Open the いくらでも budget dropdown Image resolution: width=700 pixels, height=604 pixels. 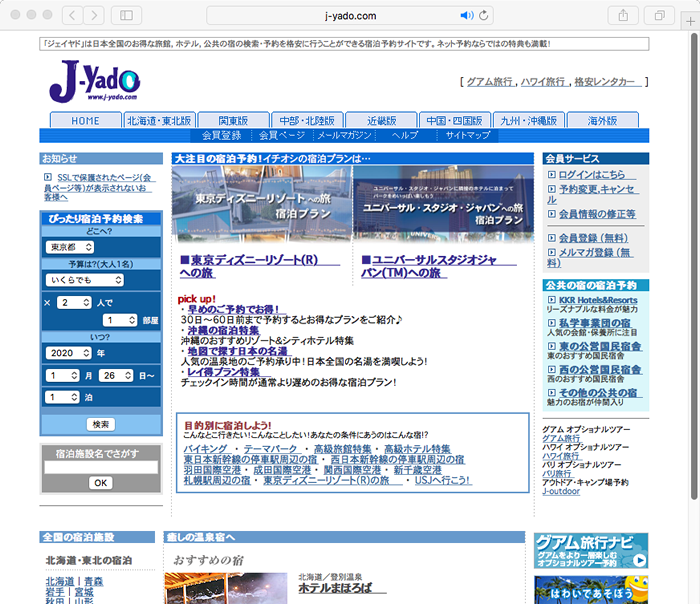point(85,280)
